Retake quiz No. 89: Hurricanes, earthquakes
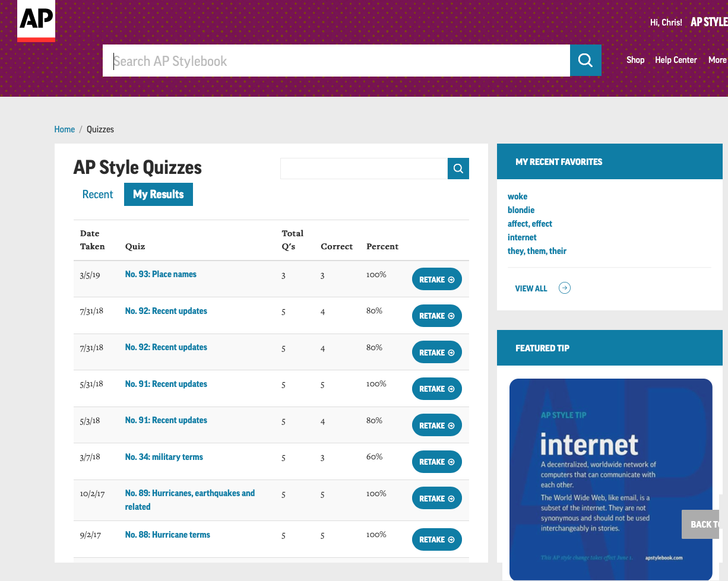Viewport: 728px width, 581px height. 437,499
